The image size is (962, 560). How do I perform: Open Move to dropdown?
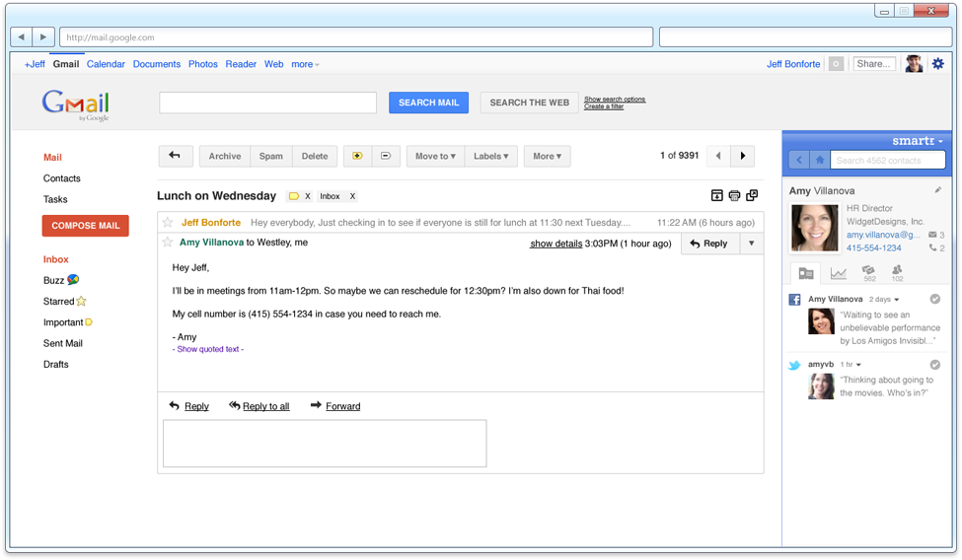[435, 156]
